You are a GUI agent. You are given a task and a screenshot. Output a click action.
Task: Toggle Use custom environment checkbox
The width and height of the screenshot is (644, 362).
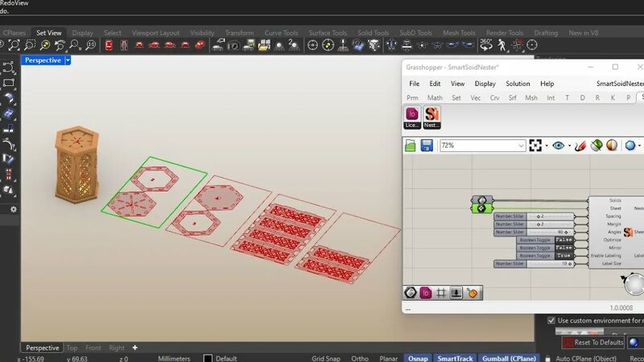click(x=551, y=320)
